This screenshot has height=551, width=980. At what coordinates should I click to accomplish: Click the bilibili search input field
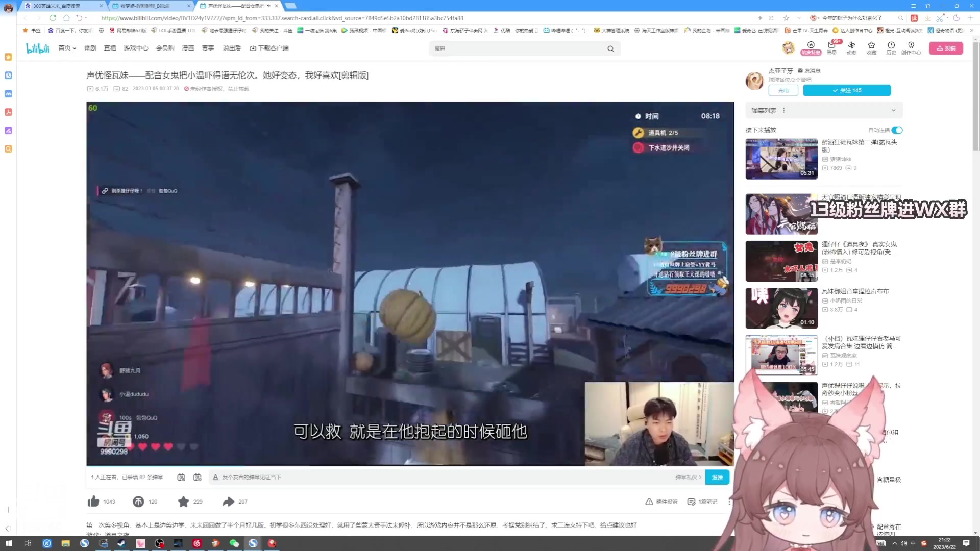coord(517,49)
